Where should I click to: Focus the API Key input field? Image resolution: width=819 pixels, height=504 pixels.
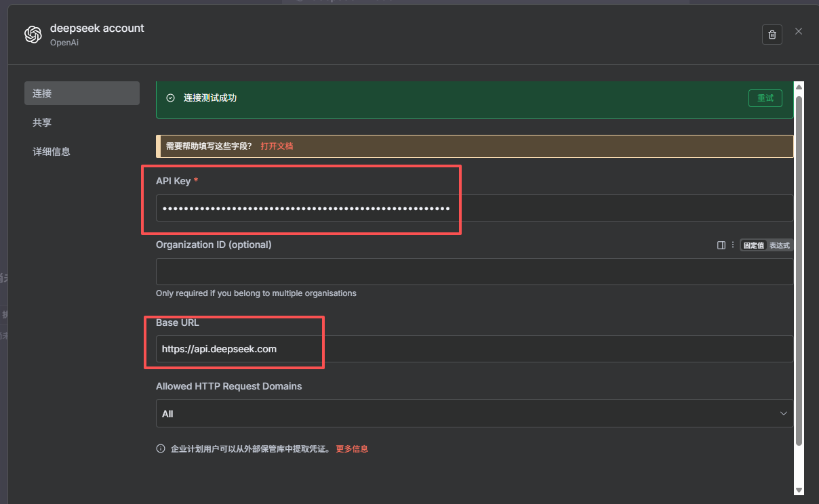coord(475,208)
